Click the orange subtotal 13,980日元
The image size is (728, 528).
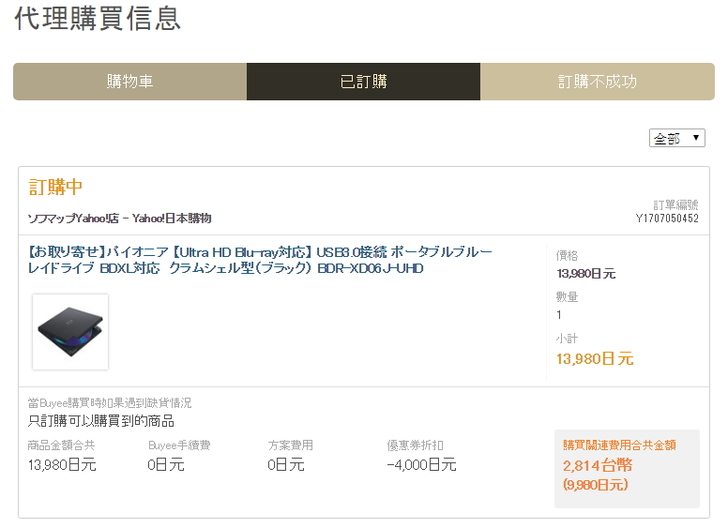(x=595, y=359)
